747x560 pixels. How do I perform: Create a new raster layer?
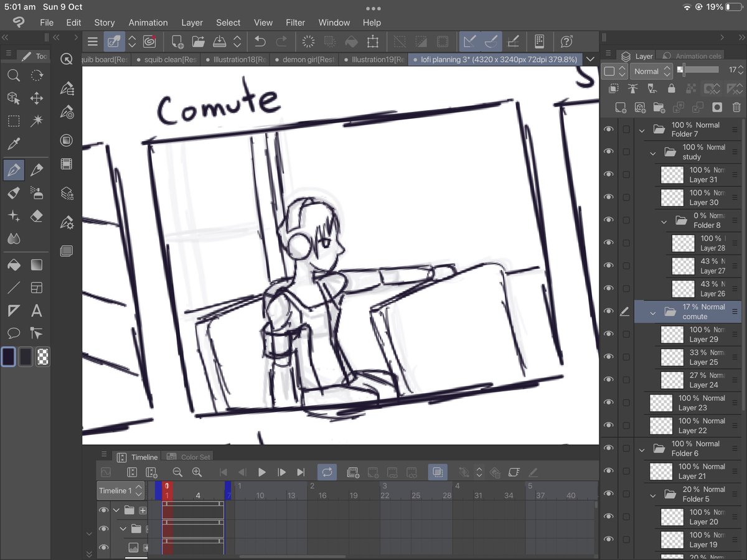621,107
